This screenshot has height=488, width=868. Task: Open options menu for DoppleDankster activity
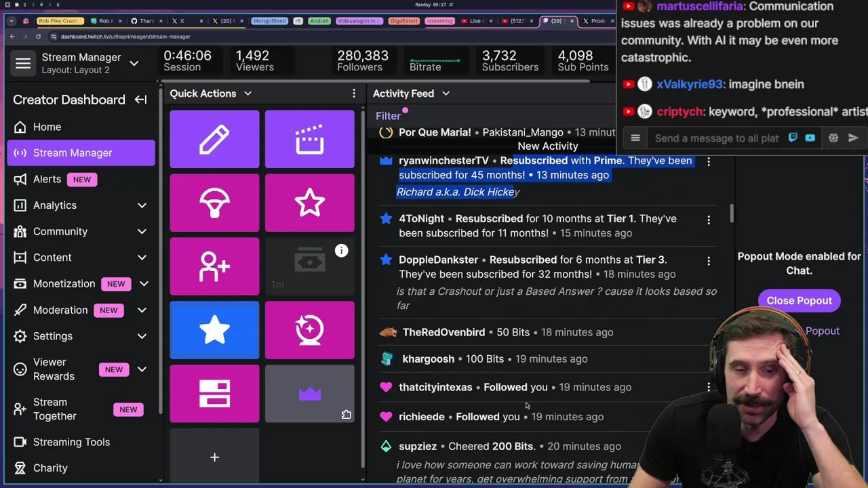pyautogui.click(x=709, y=261)
